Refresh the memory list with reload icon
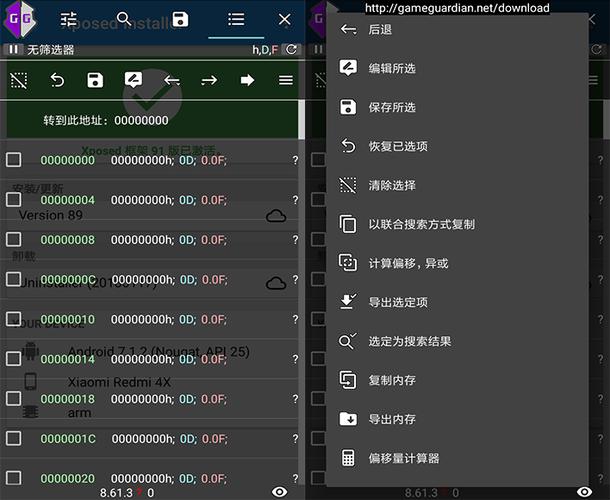 point(291,49)
